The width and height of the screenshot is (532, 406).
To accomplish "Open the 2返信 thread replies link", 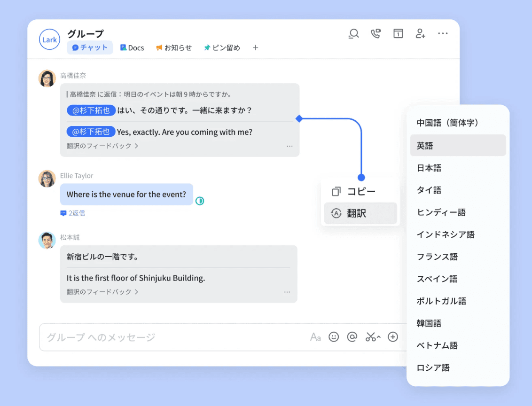I will [72, 213].
